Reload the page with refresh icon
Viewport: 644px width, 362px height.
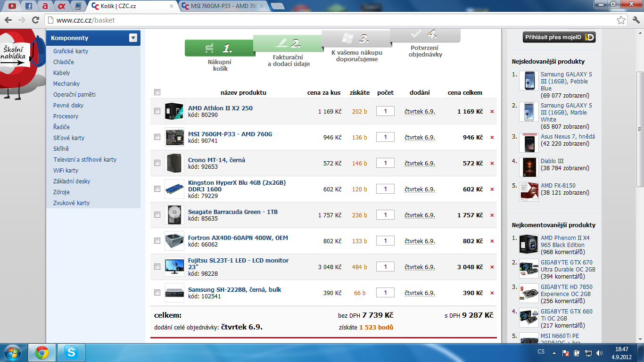[x=35, y=20]
